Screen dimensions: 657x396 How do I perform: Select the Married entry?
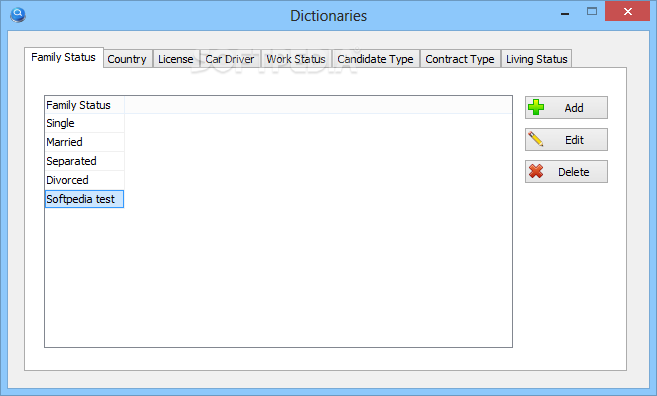click(x=85, y=142)
